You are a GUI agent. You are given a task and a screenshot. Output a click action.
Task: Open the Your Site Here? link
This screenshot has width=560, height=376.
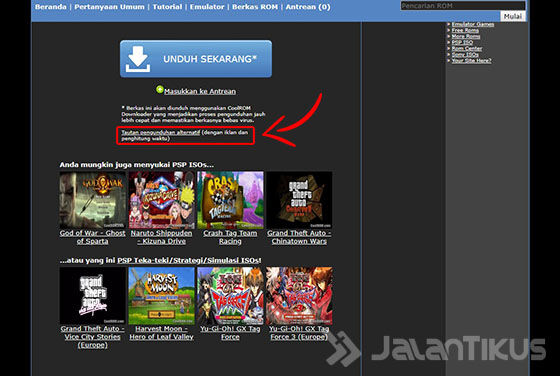471,61
